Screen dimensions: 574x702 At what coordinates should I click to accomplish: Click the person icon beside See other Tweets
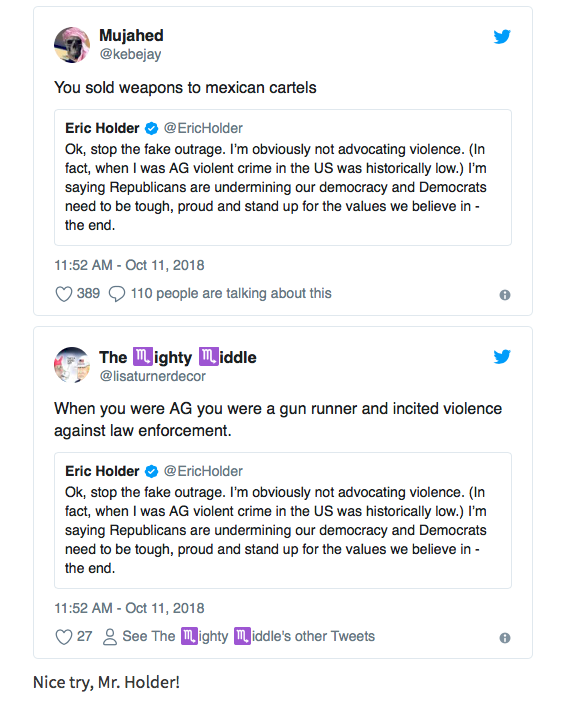pos(110,637)
